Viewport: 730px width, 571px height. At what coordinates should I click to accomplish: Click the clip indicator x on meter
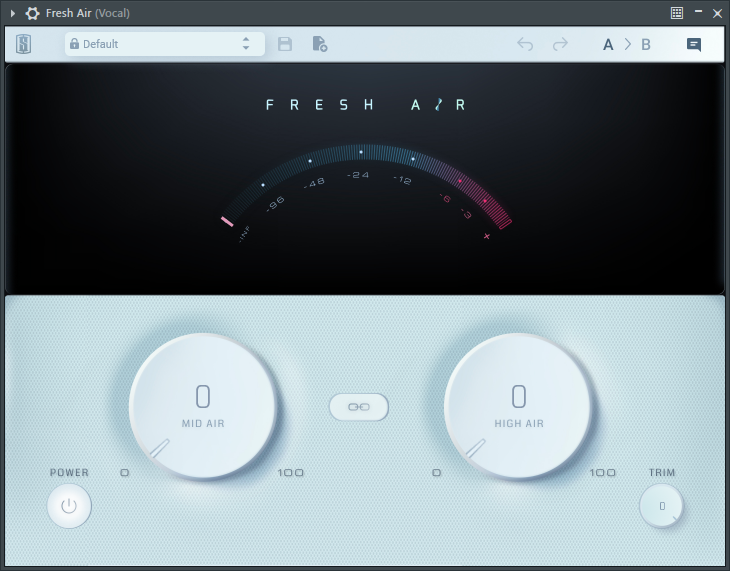click(487, 236)
